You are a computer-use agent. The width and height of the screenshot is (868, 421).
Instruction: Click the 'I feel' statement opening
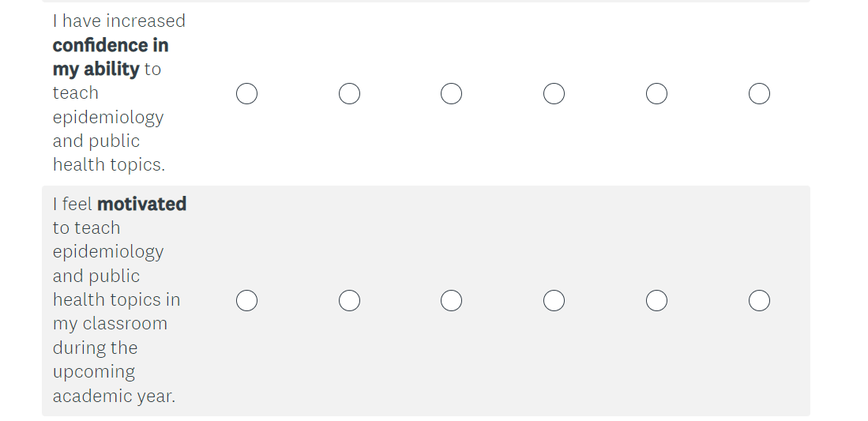coord(73,205)
